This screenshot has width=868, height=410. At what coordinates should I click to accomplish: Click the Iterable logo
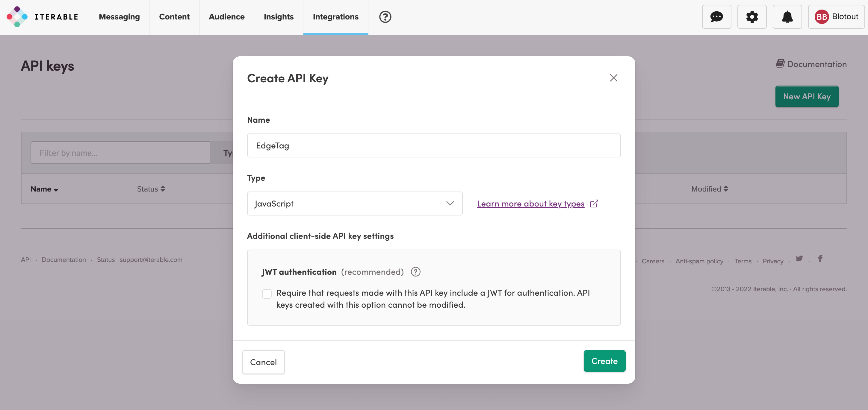43,17
